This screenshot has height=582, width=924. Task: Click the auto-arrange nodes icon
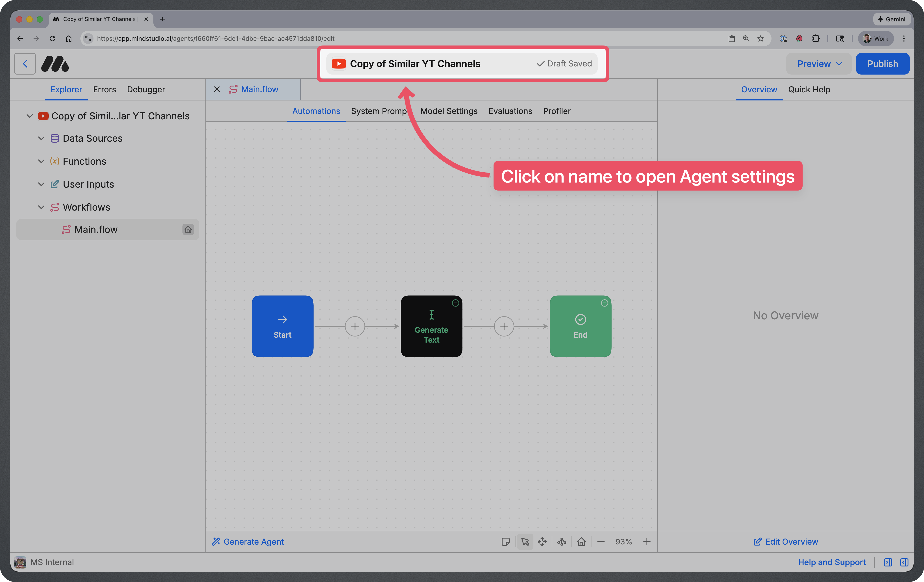(562, 542)
